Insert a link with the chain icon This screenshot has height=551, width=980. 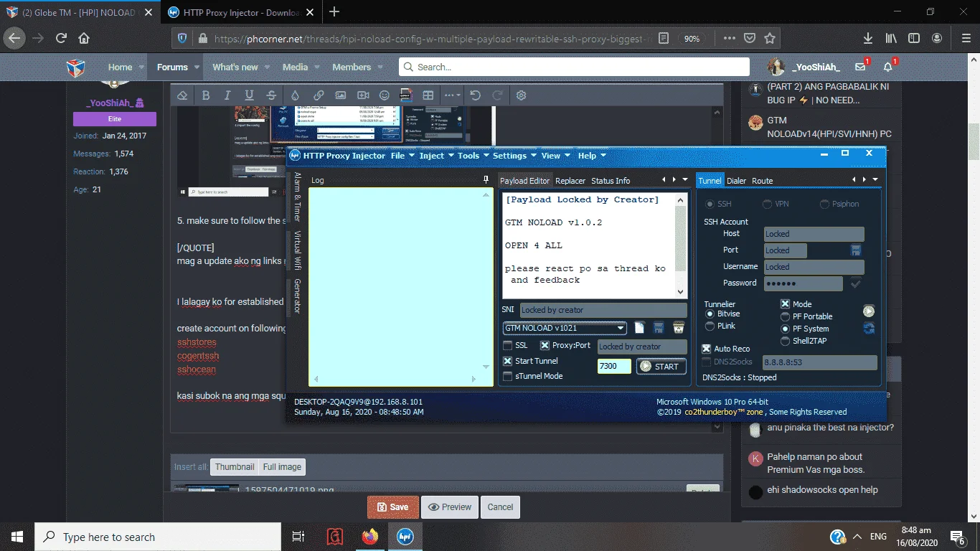click(319, 95)
